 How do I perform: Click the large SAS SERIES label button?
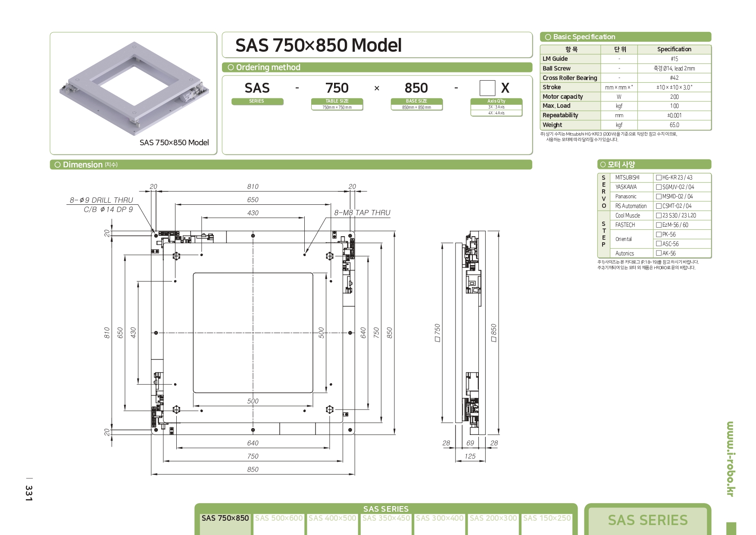(x=648, y=520)
